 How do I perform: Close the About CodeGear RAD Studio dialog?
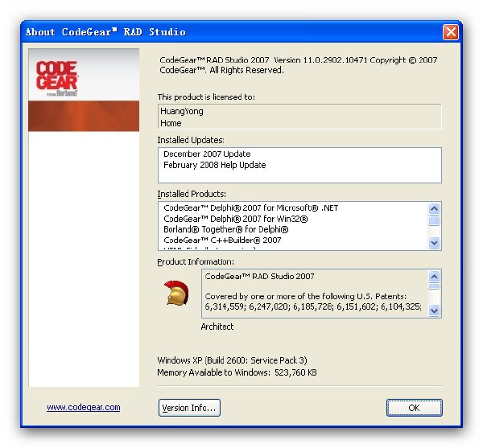pyautogui.click(x=451, y=32)
